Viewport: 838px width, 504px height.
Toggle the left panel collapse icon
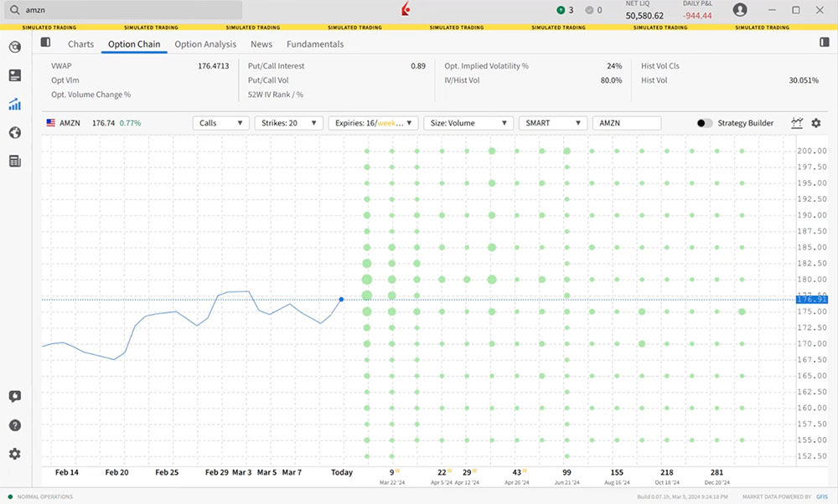[x=45, y=43]
